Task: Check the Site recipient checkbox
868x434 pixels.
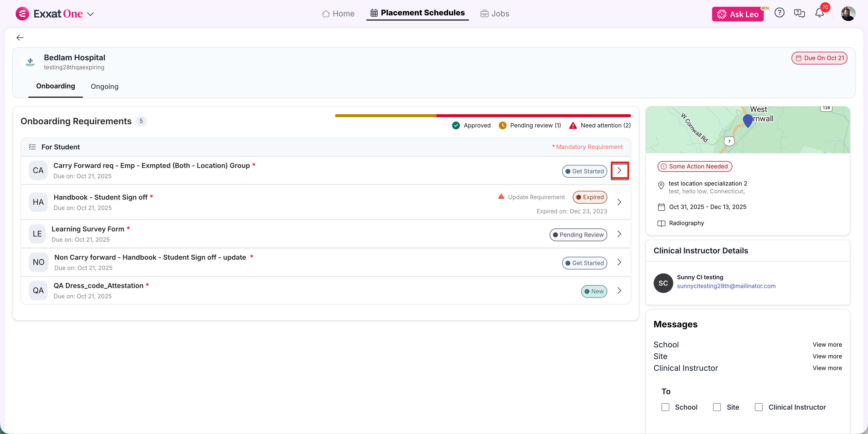Action: pos(717,407)
